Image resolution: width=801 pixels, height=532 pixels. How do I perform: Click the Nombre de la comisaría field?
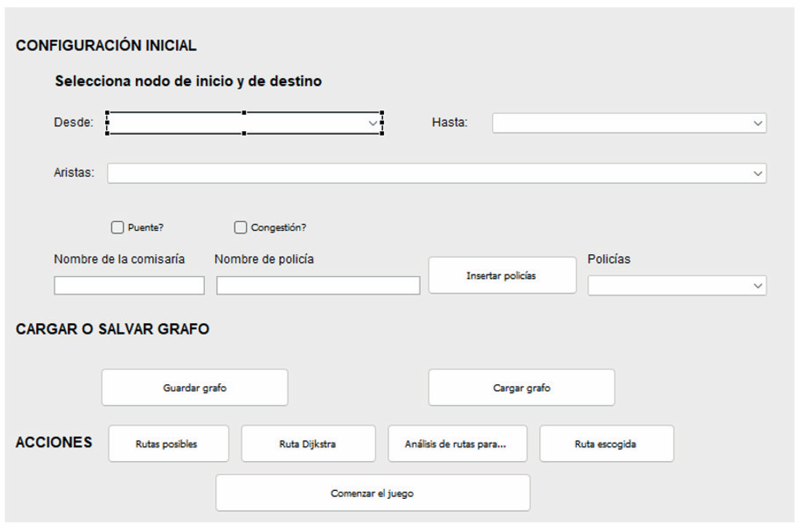pos(129,285)
